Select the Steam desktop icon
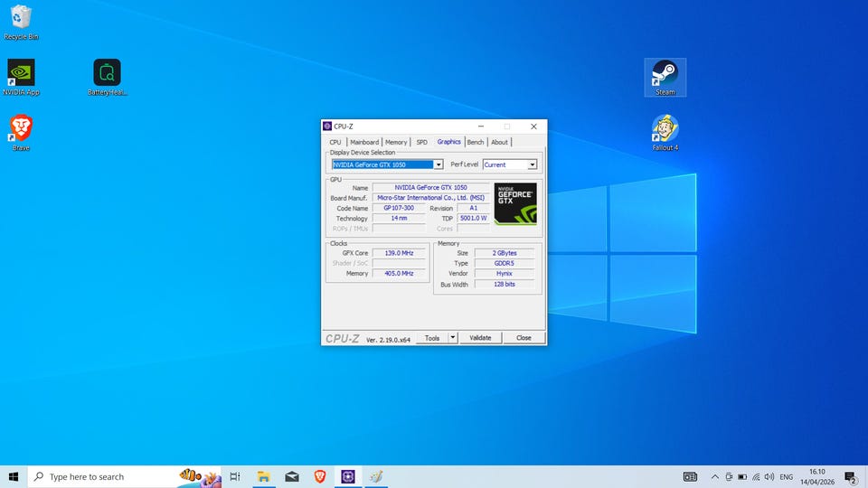This screenshot has width=868, height=488. point(665,73)
